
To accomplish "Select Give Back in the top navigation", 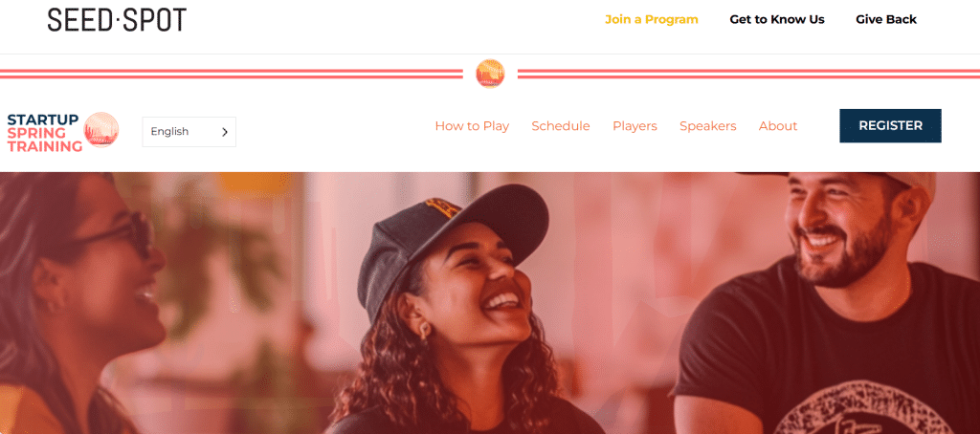I will click(x=886, y=19).
